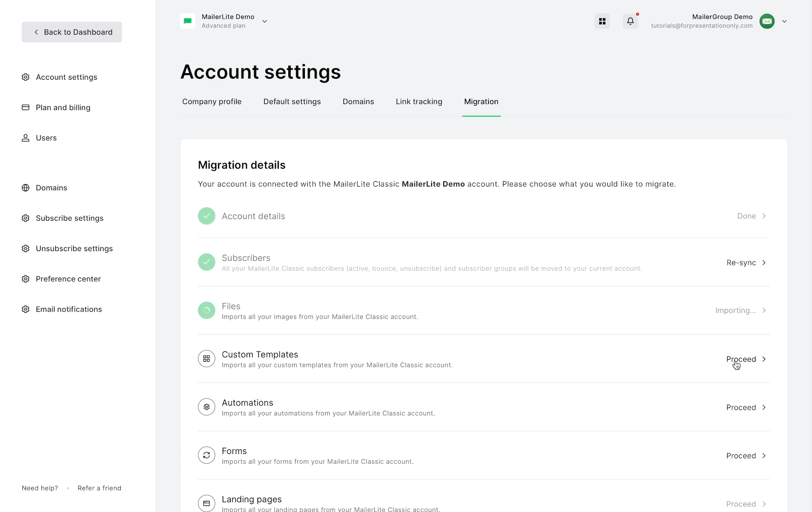The height and width of the screenshot is (512, 812).
Task: Click the Files importing status spinner
Action: (x=206, y=310)
